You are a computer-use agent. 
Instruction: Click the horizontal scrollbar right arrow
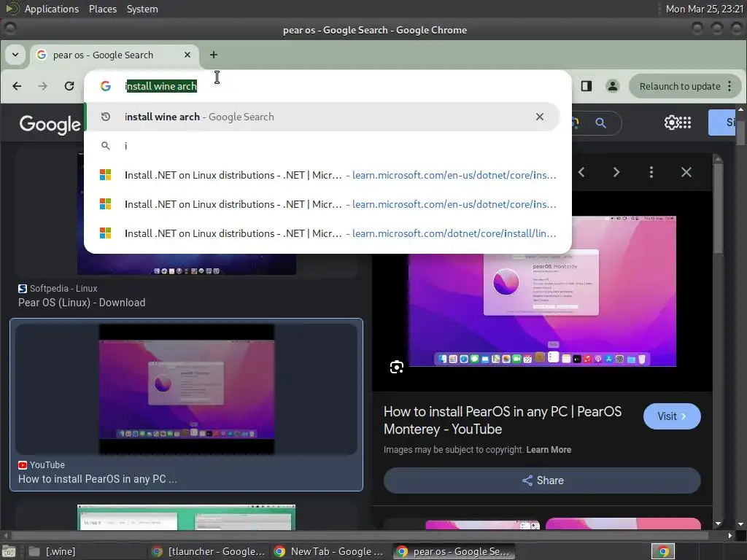click(x=729, y=535)
